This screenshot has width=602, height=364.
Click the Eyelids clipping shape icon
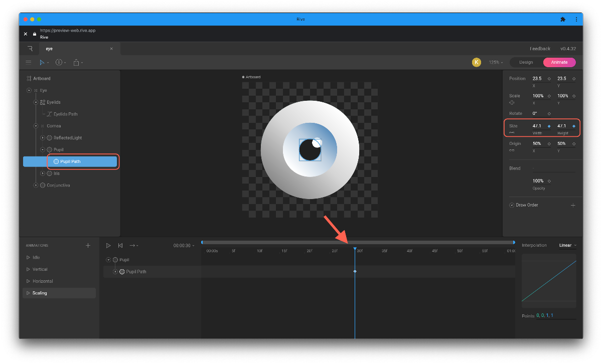click(x=43, y=102)
